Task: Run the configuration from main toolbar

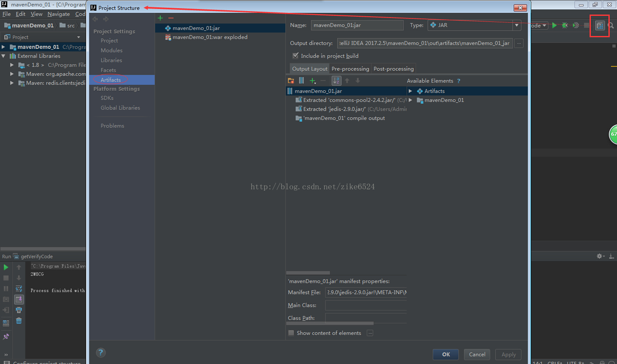Action: pyautogui.click(x=554, y=25)
